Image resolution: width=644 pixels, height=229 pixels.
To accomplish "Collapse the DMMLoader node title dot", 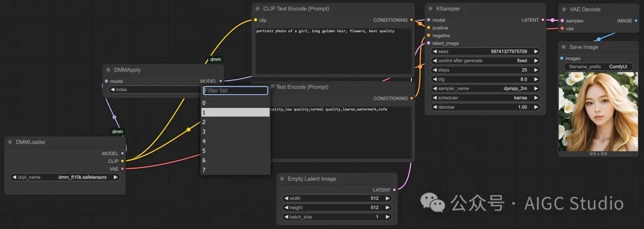I will (x=10, y=142).
